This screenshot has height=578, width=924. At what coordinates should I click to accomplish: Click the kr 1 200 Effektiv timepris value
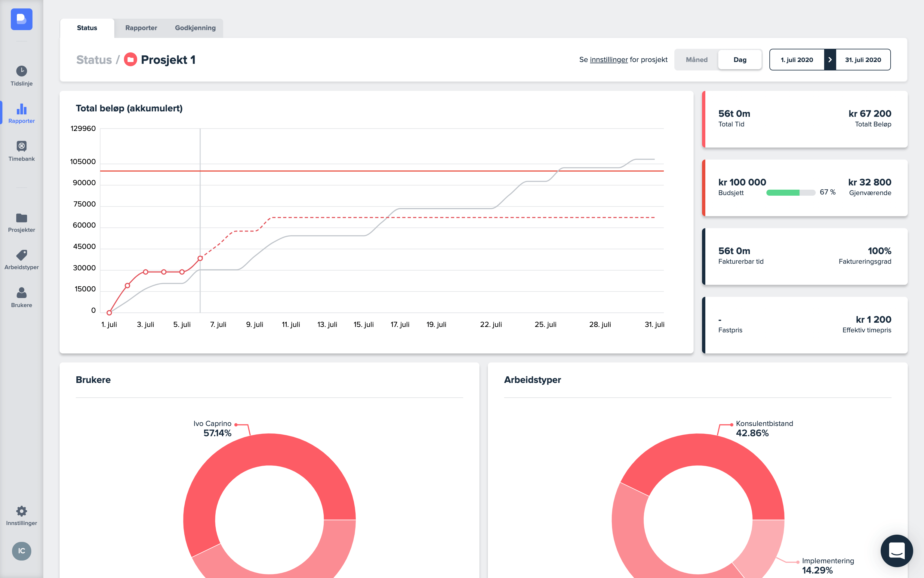tap(873, 320)
